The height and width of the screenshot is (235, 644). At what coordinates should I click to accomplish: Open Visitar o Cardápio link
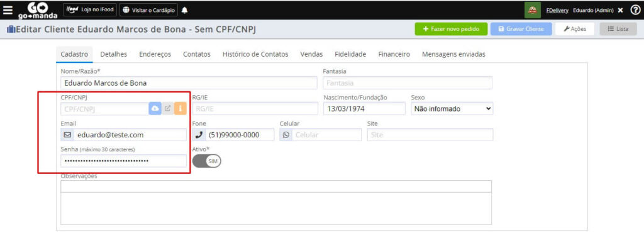(x=148, y=10)
